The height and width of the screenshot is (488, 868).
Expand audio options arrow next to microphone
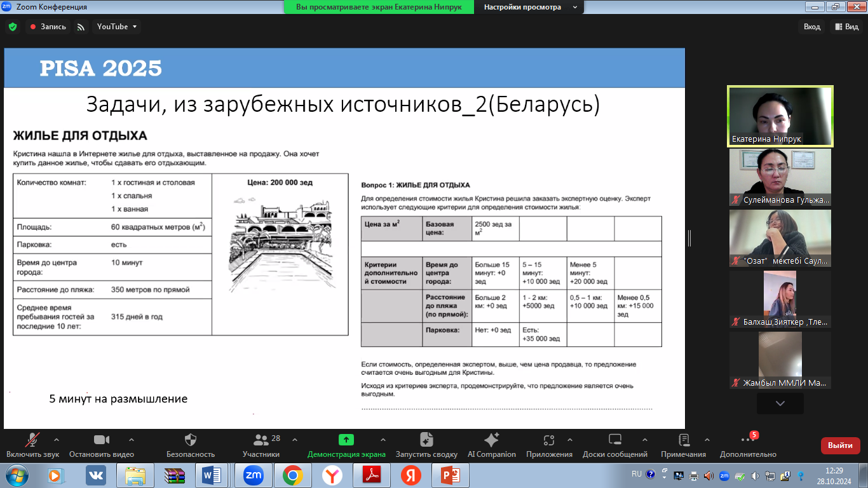point(57,440)
